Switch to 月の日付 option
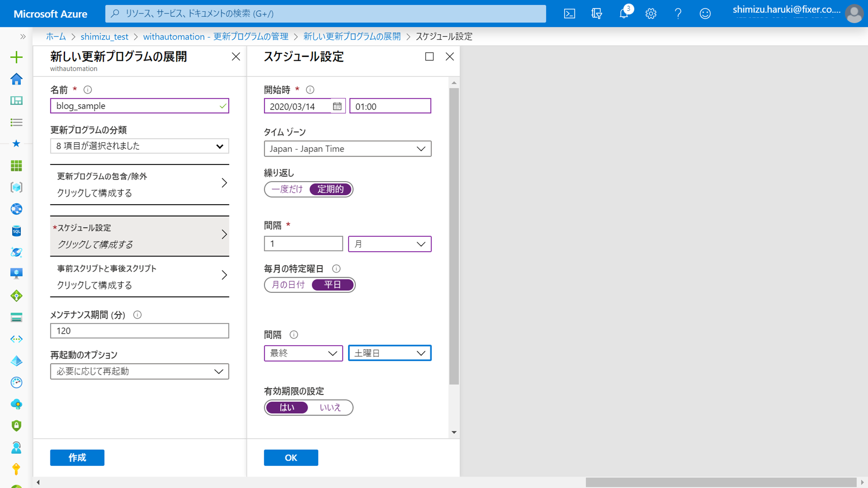 (x=288, y=285)
